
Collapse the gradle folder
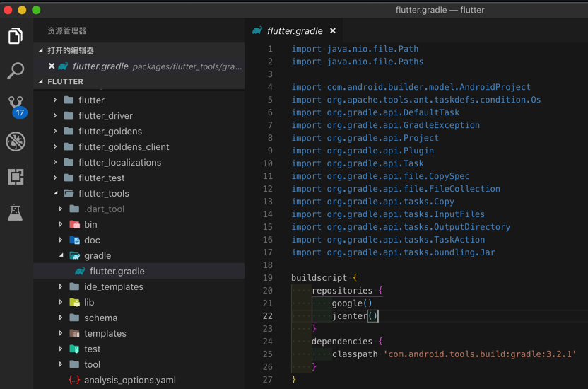click(x=98, y=255)
